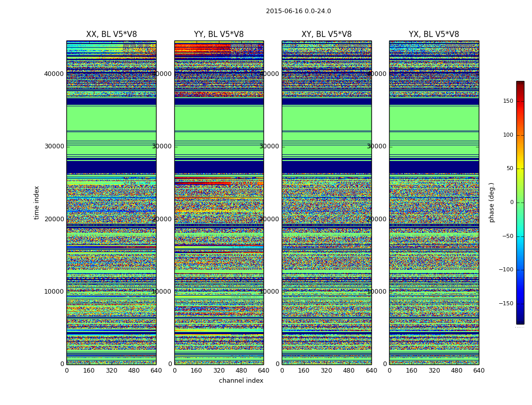532x405 pixels.
Task: Click the 'phase (deg.)' colorbar label
Action: point(491,202)
